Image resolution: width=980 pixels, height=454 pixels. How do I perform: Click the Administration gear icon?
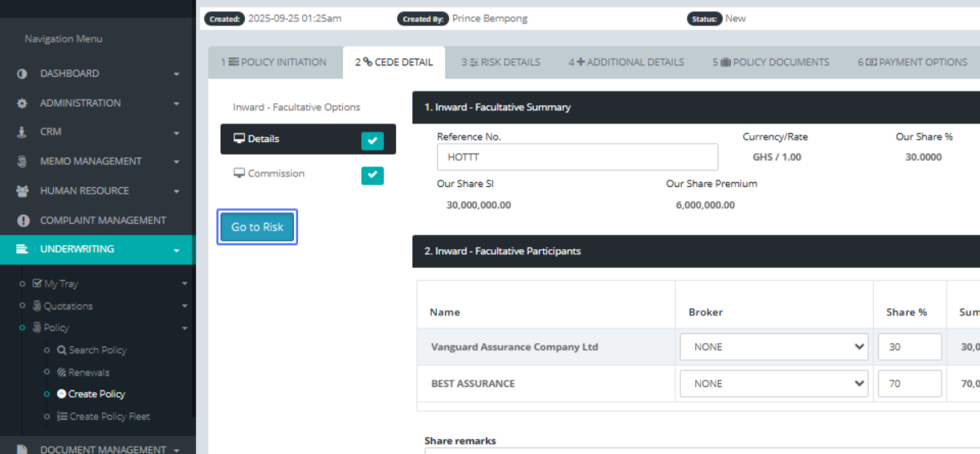click(x=22, y=104)
